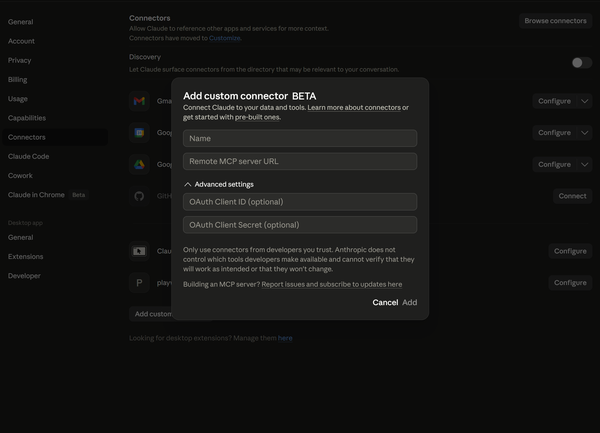Configure the Claude in Chrome connector
The width and height of the screenshot is (600, 433).
570,251
